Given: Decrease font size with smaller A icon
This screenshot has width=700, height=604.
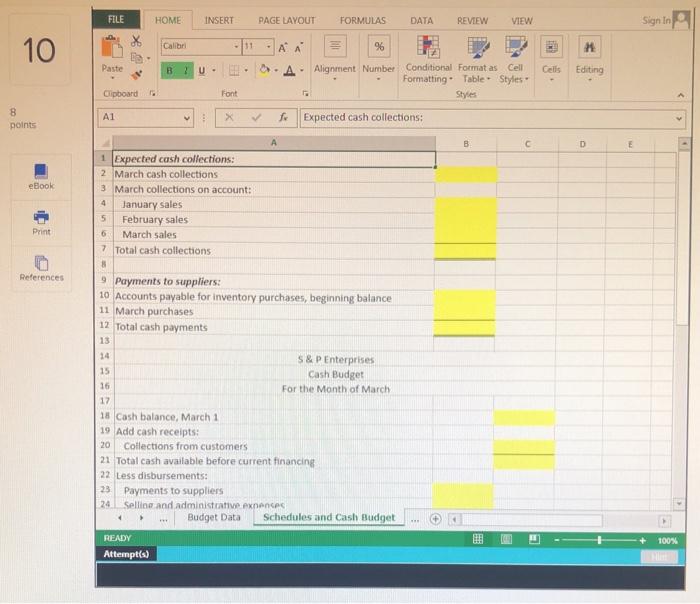Looking at the screenshot, I should 298,47.
